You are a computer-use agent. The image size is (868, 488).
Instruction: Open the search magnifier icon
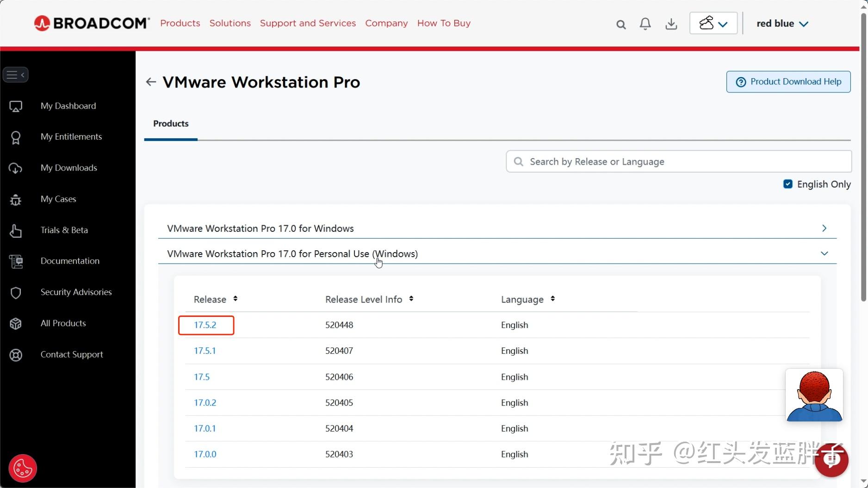(620, 24)
